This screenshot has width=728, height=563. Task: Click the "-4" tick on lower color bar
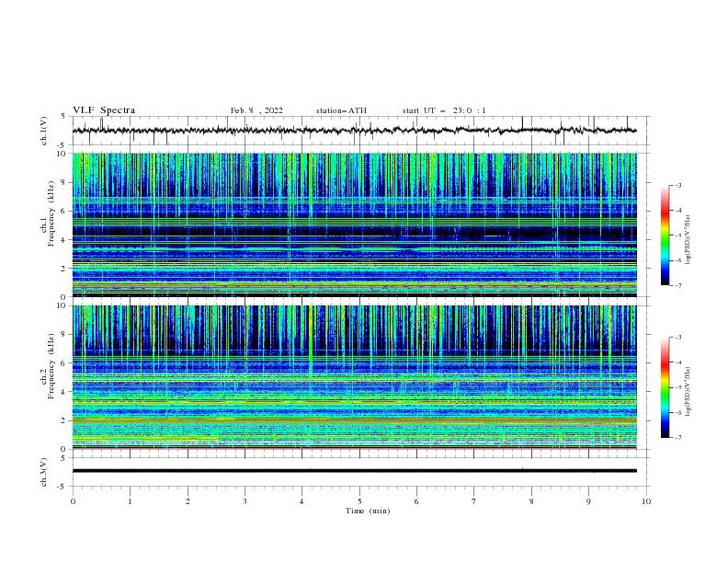click(677, 362)
